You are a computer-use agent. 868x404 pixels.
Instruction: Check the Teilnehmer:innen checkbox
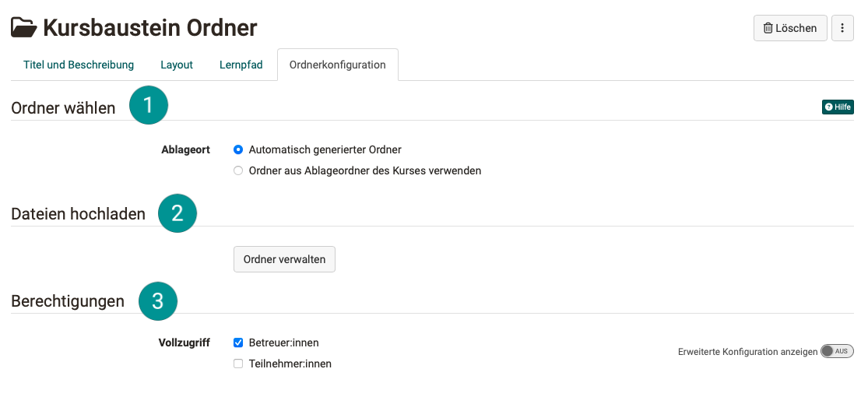click(239, 364)
